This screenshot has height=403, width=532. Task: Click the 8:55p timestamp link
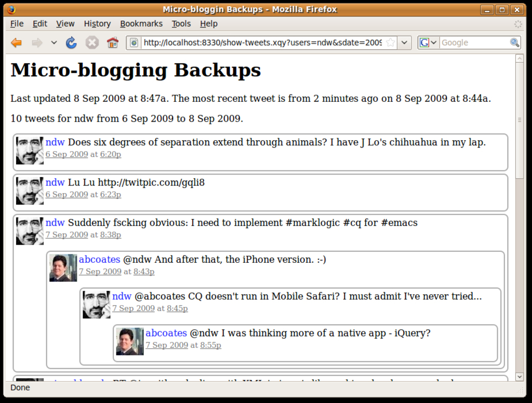click(211, 345)
